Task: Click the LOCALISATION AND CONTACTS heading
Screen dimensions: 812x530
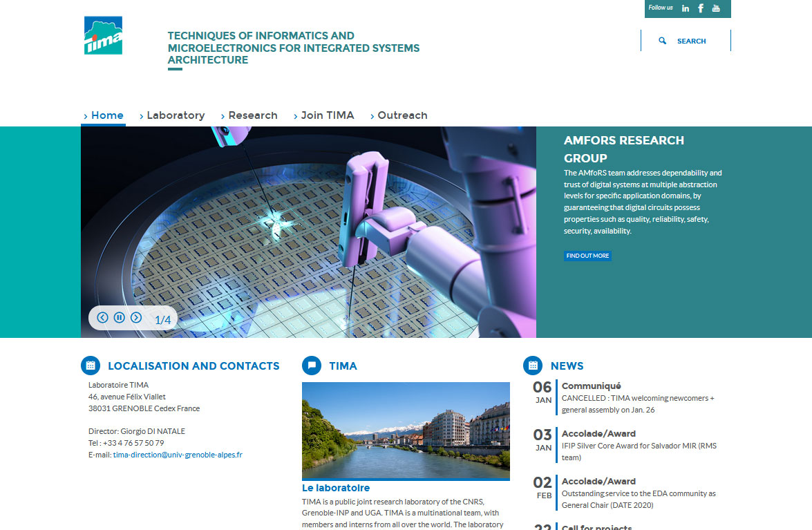Action: pyautogui.click(x=193, y=366)
